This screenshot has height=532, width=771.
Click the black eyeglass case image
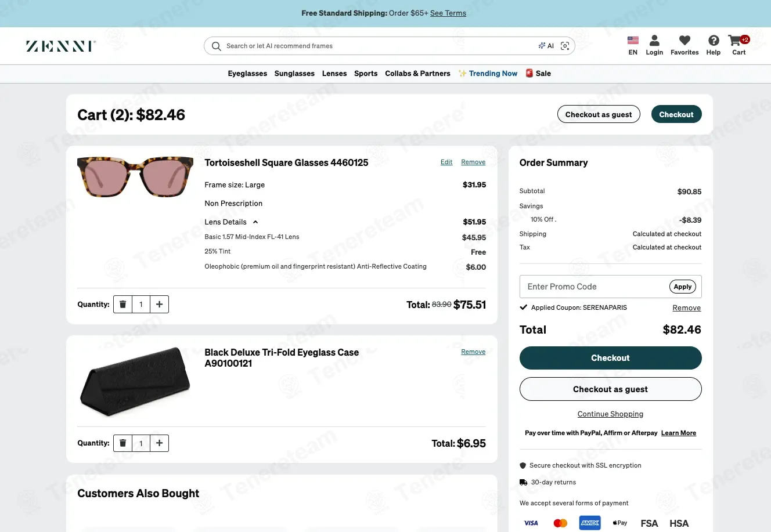tap(135, 382)
